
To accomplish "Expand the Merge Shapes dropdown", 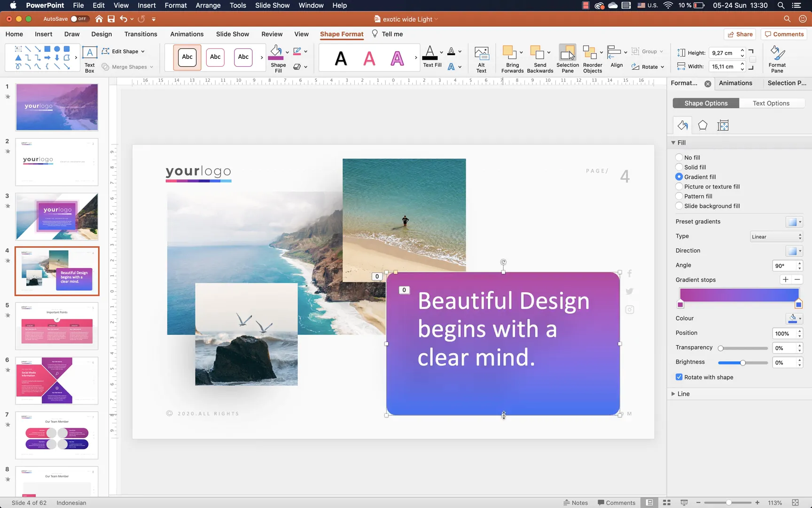I will [151, 67].
